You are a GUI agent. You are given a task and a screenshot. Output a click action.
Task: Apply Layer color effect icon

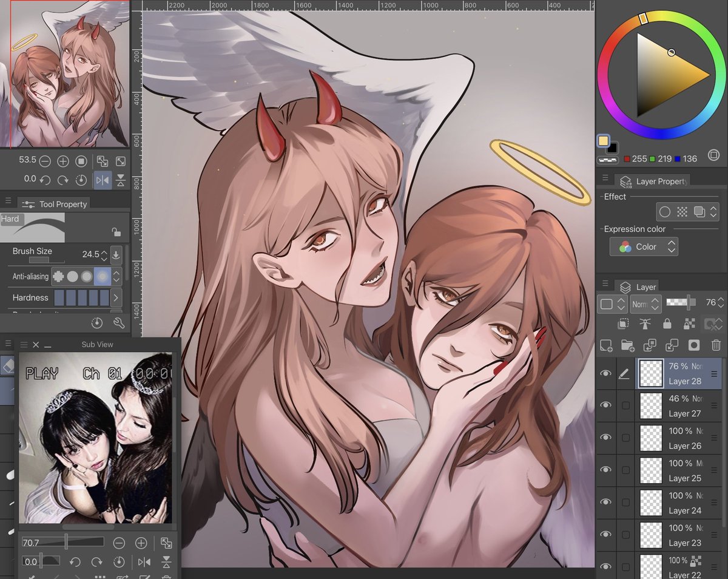[699, 212]
